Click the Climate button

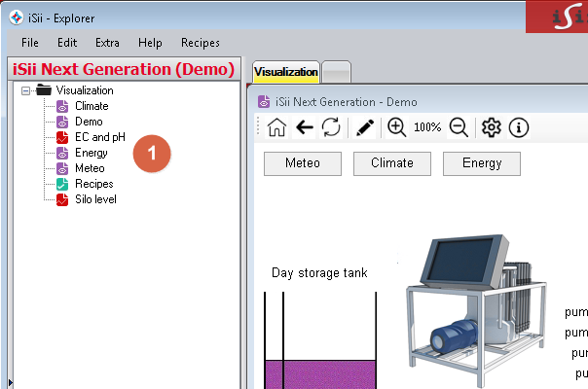[392, 163]
